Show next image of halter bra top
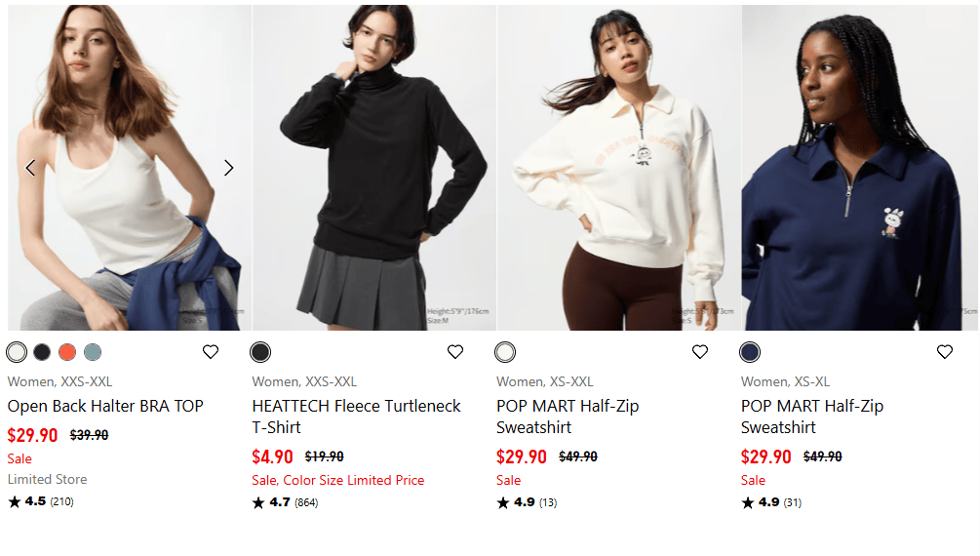The height and width of the screenshot is (556, 980). 229,168
